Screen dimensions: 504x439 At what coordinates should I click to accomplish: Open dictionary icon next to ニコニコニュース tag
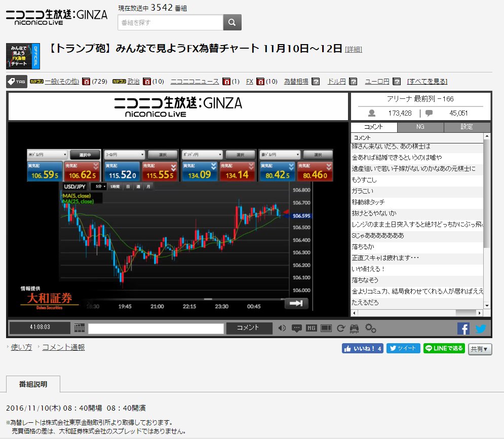pos(226,82)
